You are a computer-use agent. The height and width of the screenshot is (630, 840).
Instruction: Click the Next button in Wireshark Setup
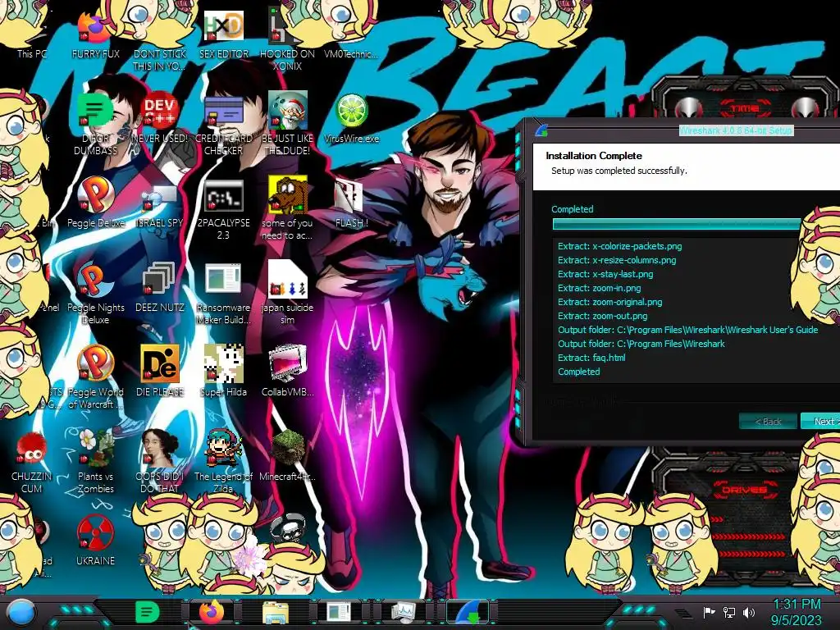click(820, 421)
